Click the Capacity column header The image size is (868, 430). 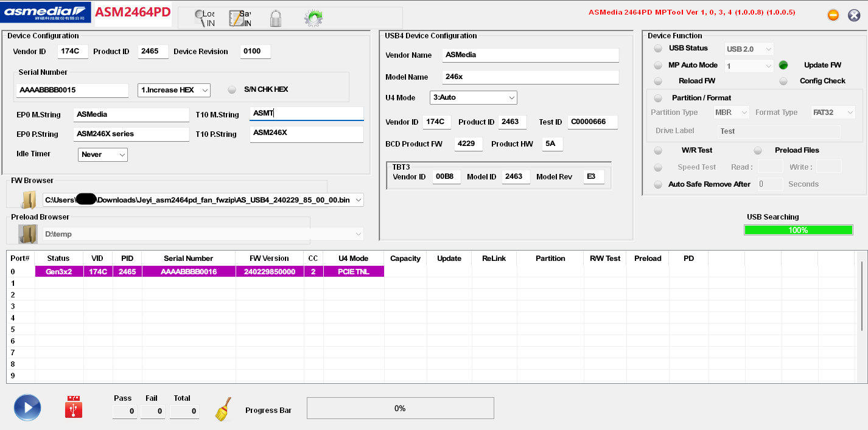point(405,258)
